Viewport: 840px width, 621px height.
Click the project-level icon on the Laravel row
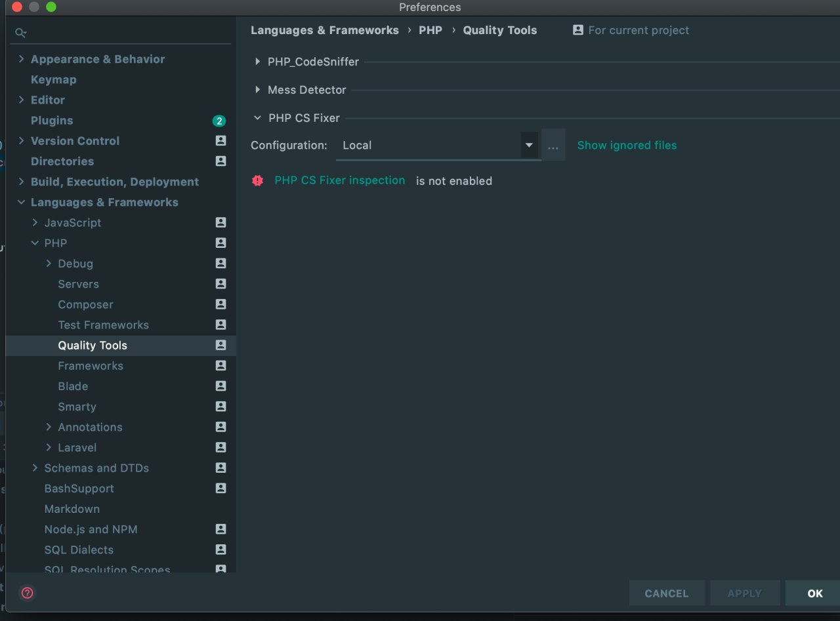pos(221,447)
